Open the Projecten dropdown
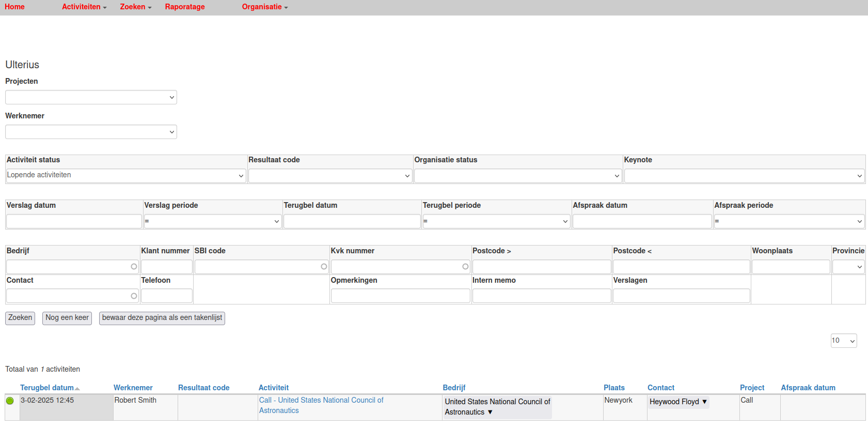This screenshot has width=868, height=443. tap(91, 97)
